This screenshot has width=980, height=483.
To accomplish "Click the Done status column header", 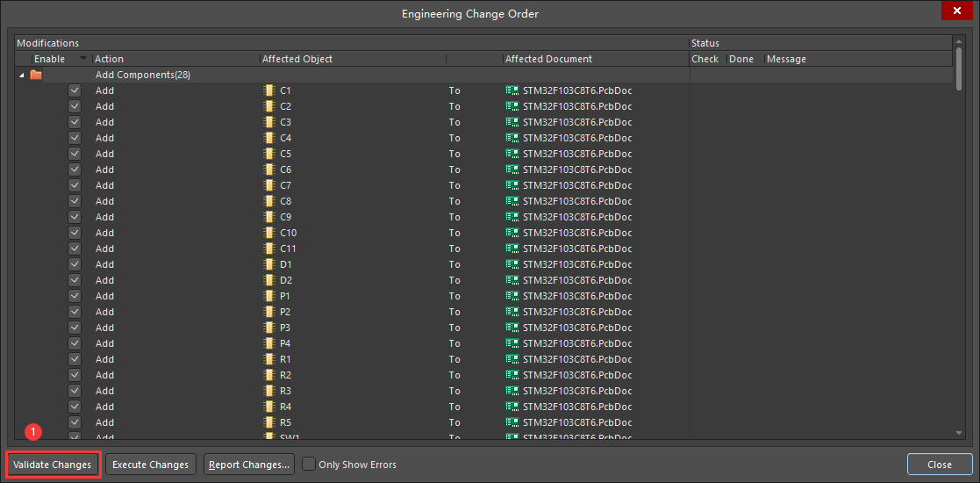I will [x=745, y=59].
